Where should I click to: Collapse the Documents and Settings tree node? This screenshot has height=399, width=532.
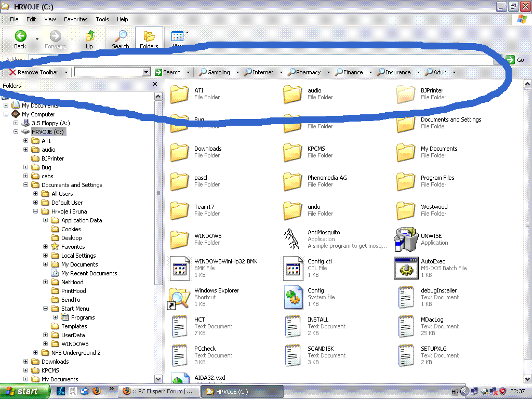click(26, 185)
